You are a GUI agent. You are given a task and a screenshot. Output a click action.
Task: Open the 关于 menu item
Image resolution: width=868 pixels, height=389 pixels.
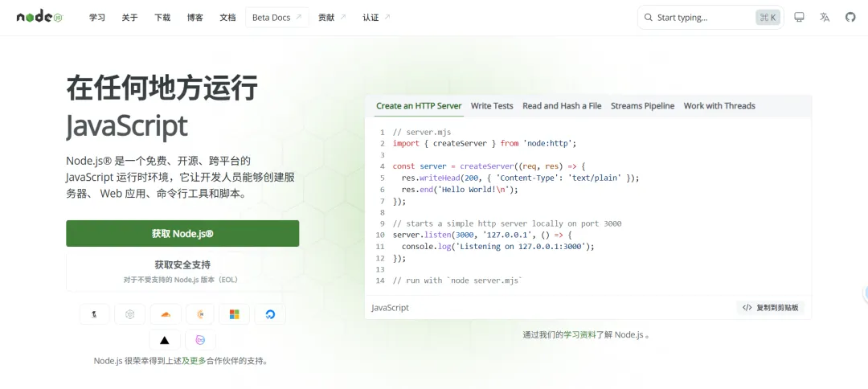pyautogui.click(x=129, y=18)
